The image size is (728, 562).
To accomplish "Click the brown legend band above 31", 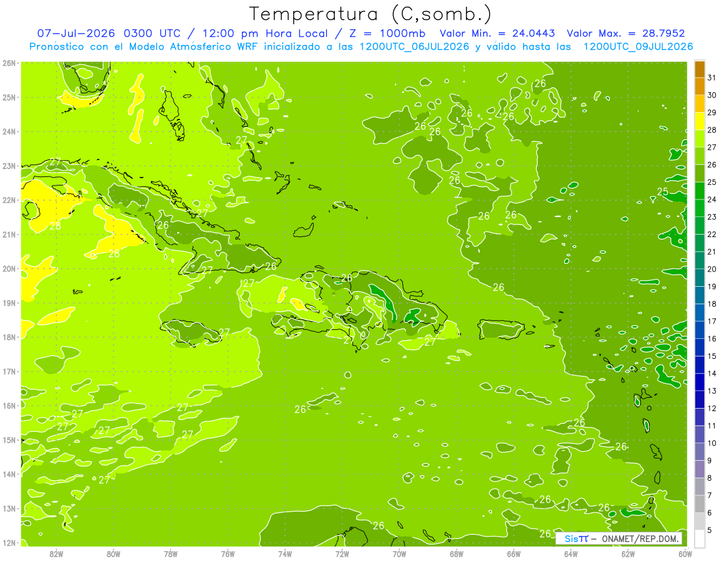I will click(x=699, y=69).
